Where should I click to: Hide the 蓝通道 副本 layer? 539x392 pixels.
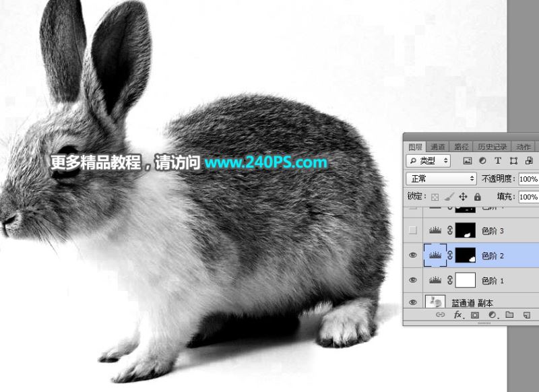413,302
